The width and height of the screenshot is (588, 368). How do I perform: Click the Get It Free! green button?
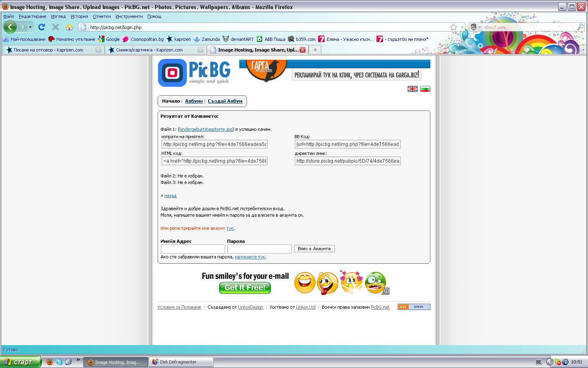[245, 288]
